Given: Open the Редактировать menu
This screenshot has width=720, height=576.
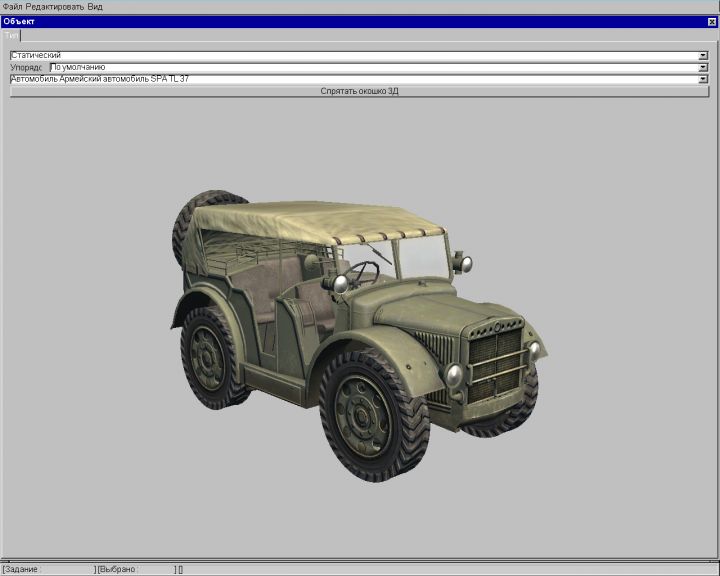Looking at the screenshot, I should (x=55, y=6).
